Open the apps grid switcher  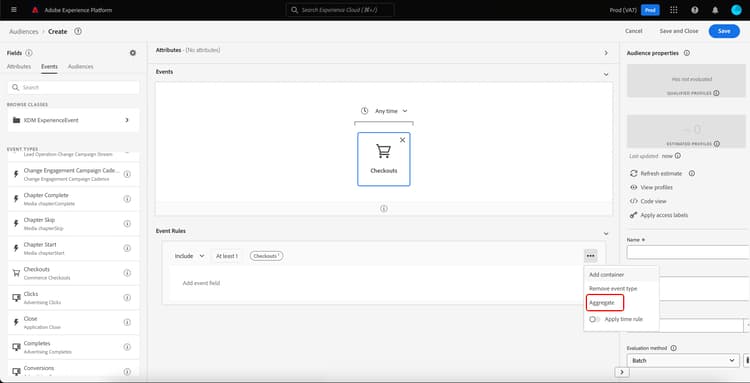click(673, 10)
